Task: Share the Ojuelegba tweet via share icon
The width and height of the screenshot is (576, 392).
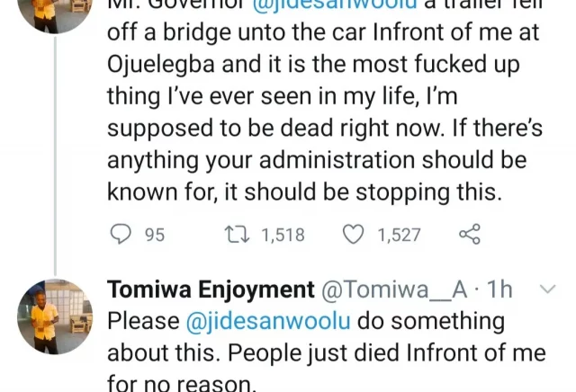Action: (470, 236)
